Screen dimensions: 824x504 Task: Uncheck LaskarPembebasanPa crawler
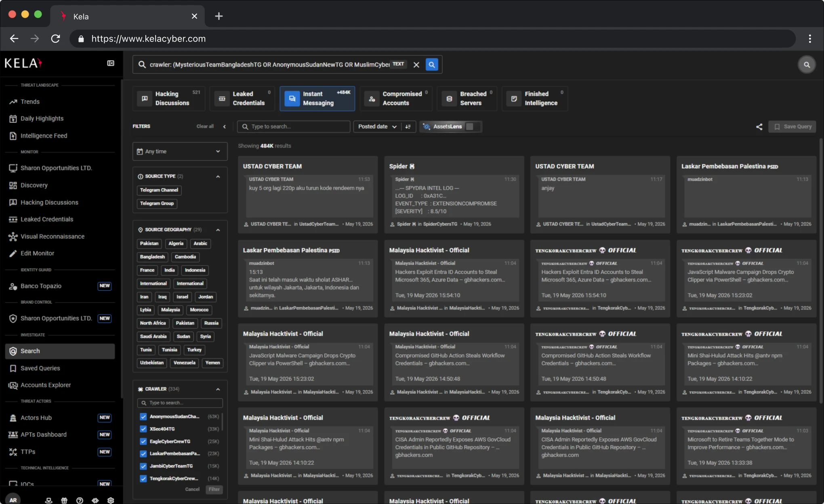tap(143, 454)
